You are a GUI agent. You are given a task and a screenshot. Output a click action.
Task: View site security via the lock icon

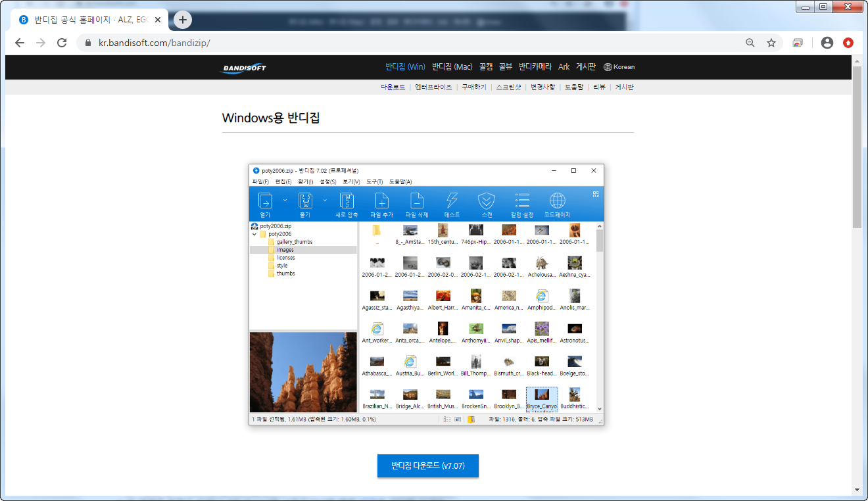[88, 43]
